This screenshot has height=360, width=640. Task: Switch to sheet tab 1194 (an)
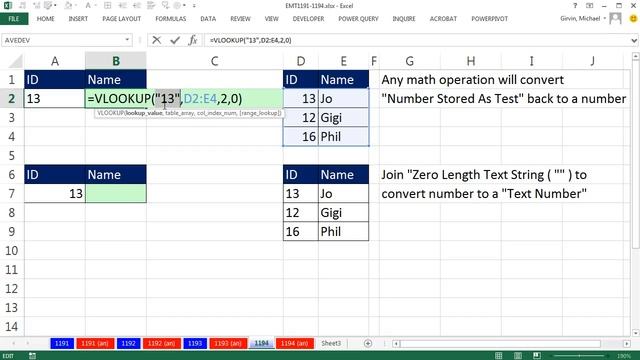coord(295,344)
